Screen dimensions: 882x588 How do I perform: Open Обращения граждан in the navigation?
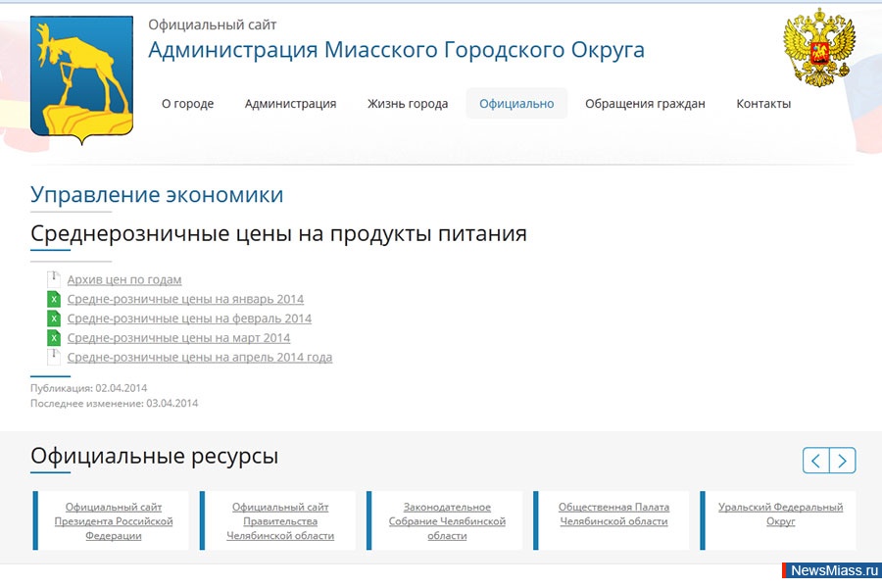tap(645, 104)
